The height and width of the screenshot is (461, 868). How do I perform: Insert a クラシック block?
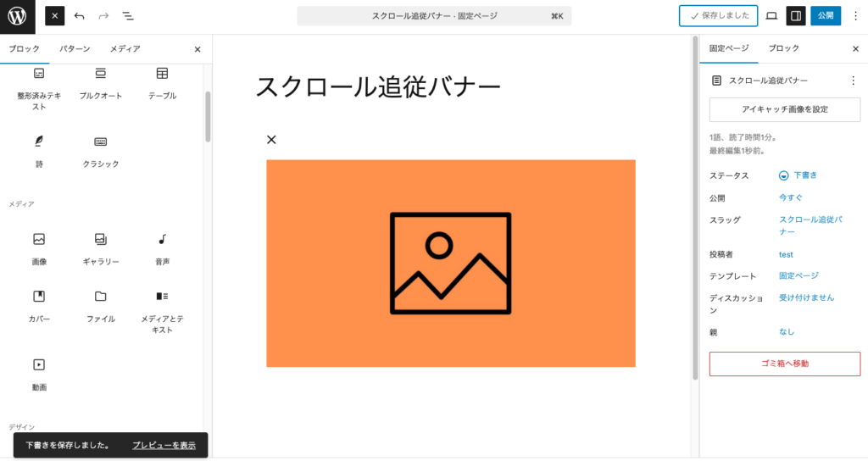[100, 152]
